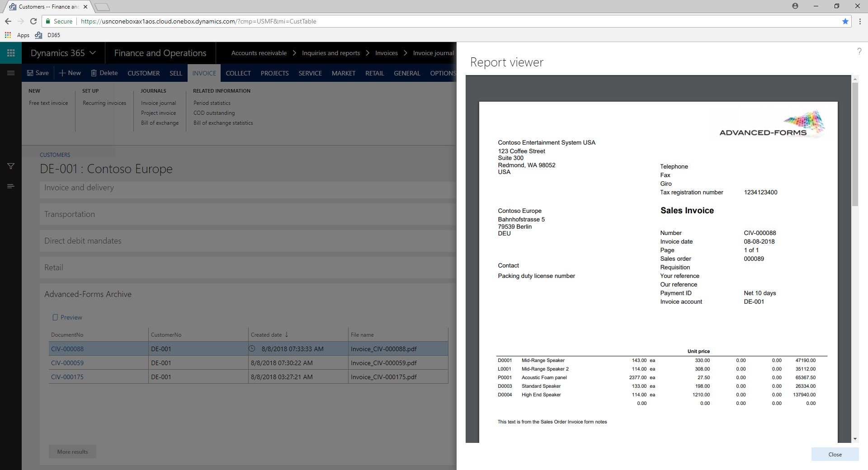Screen dimensions: 868x470
Task: Sort by DocumentNo column header
Action: tap(67, 335)
